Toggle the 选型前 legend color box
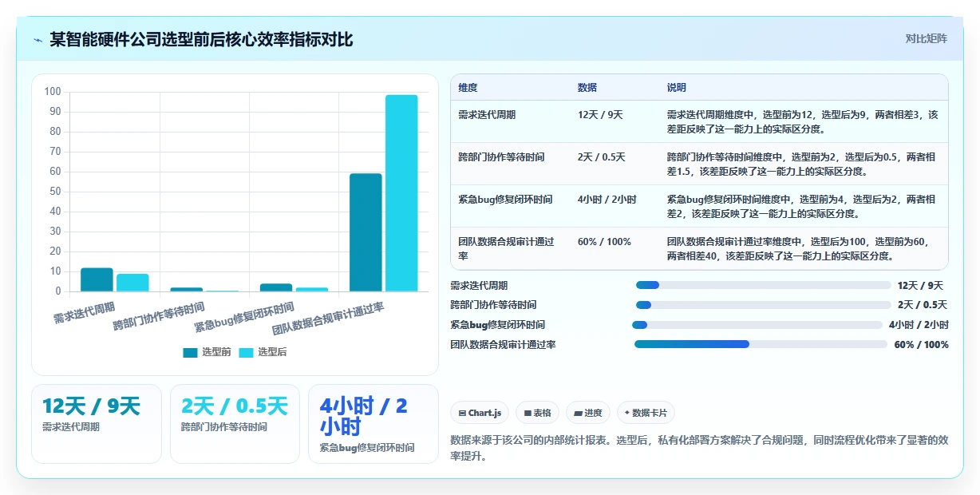This screenshot has height=495, width=980. 190,352
